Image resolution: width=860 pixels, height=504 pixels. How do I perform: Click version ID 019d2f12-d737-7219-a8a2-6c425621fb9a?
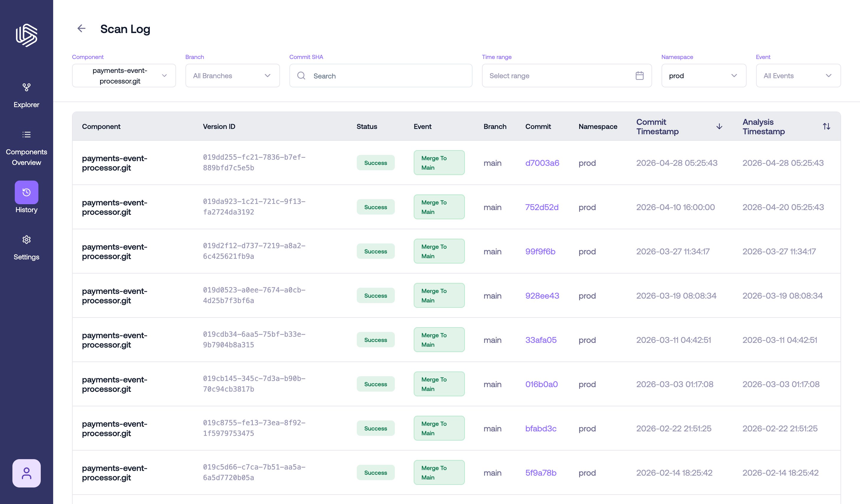(x=254, y=251)
